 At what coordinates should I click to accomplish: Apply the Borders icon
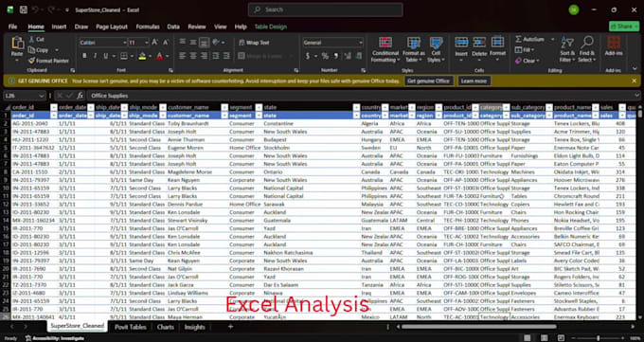[x=124, y=56]
